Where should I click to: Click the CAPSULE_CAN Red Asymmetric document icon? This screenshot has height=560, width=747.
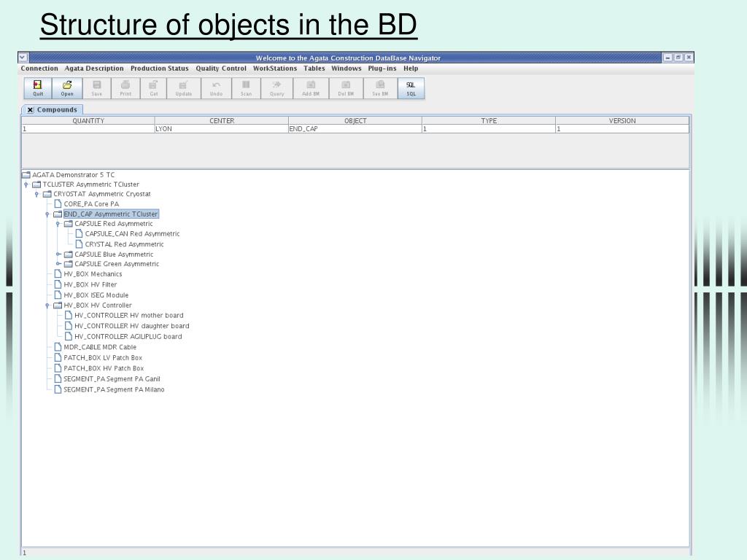click(x=79, y=233)
